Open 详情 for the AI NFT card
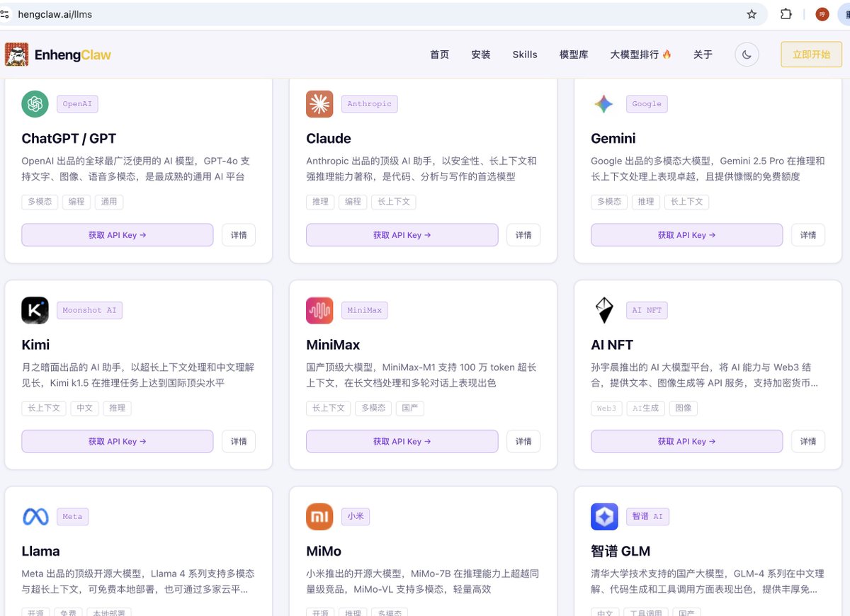 (x=808, y=441)
